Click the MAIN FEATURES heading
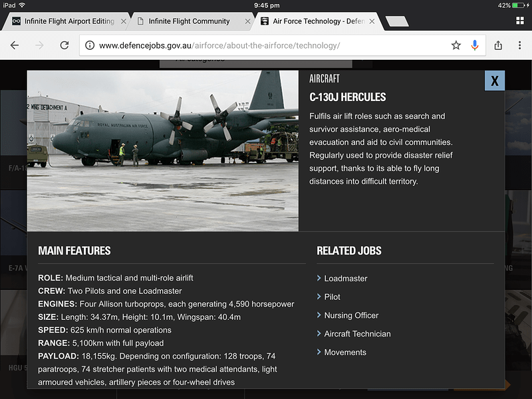Screen dimensions: 532x399 [x=74, y=251]
